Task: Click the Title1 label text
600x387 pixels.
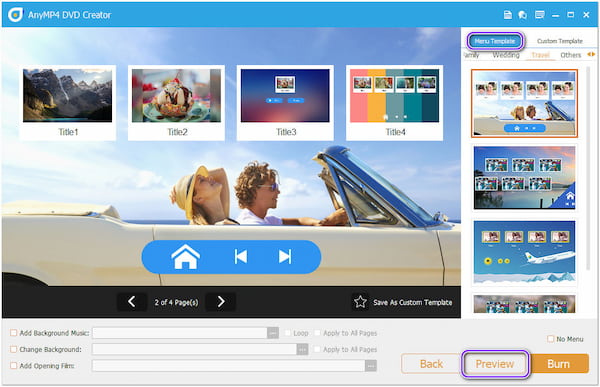Action: (68, 132)
